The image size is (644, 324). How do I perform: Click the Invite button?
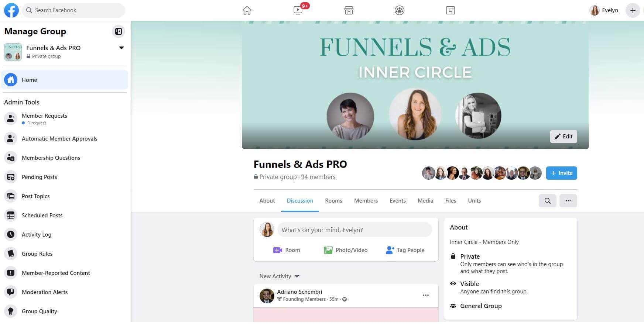coord(561,173)
